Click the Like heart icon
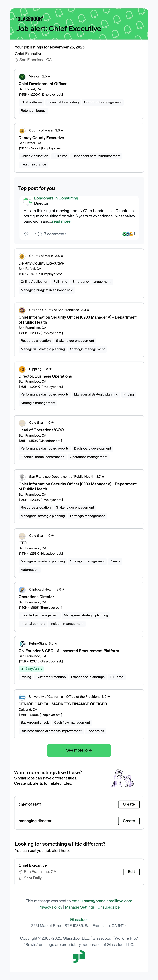Image resolution: width=158 pixels, height=980 pixels. point(26,234)
